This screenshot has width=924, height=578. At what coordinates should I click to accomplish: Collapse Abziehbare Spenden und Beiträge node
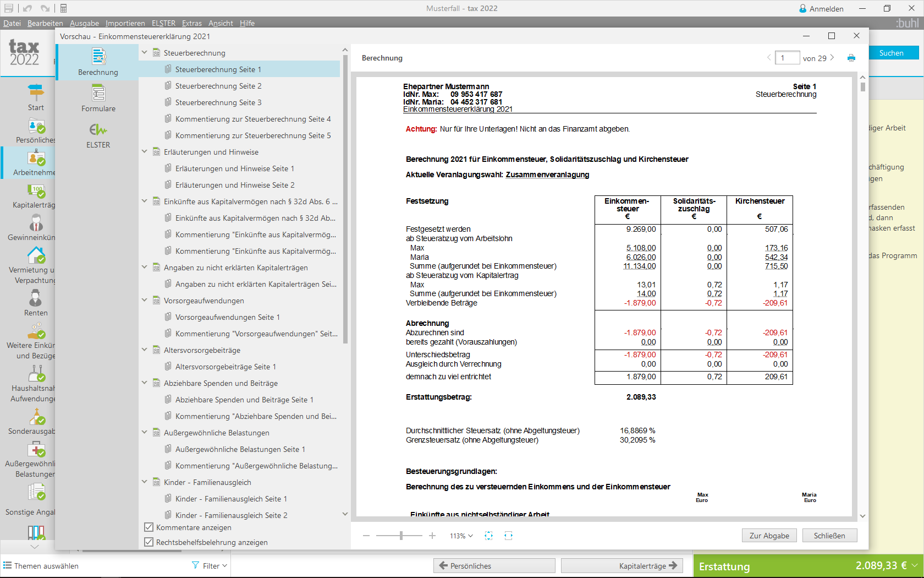pyautogui.click(x=145, y=383)
